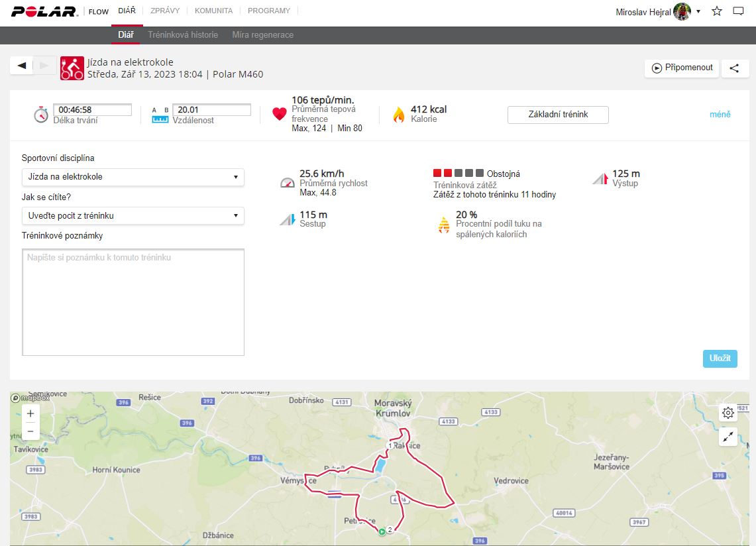
Task: Click the 115 m descent value
Action: [x=313, y=215]
